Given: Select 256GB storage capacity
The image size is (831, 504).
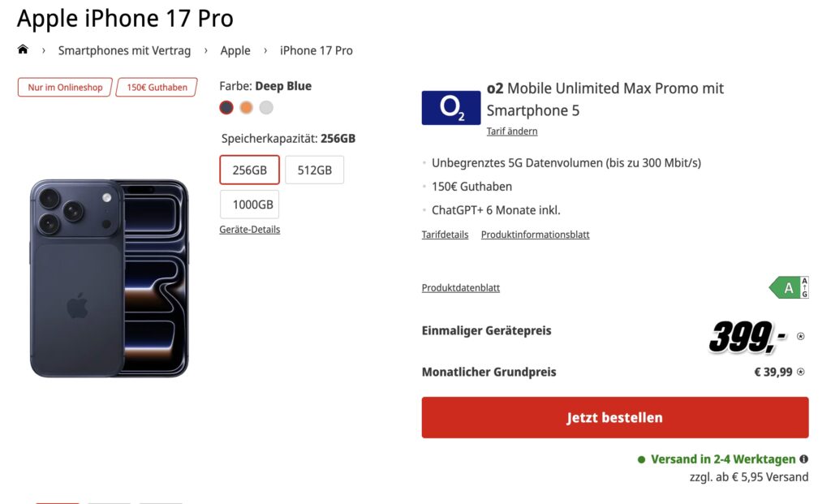Looking at the screenshot, I should point(249,170).
